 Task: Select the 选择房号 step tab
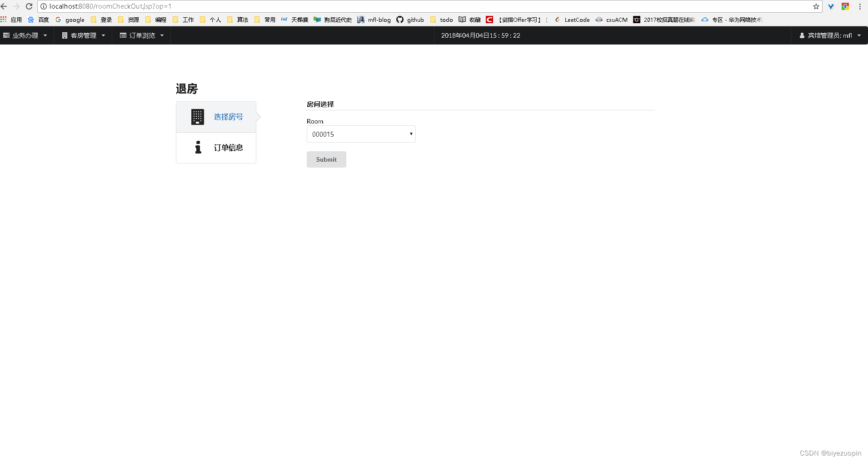(216, 117)
